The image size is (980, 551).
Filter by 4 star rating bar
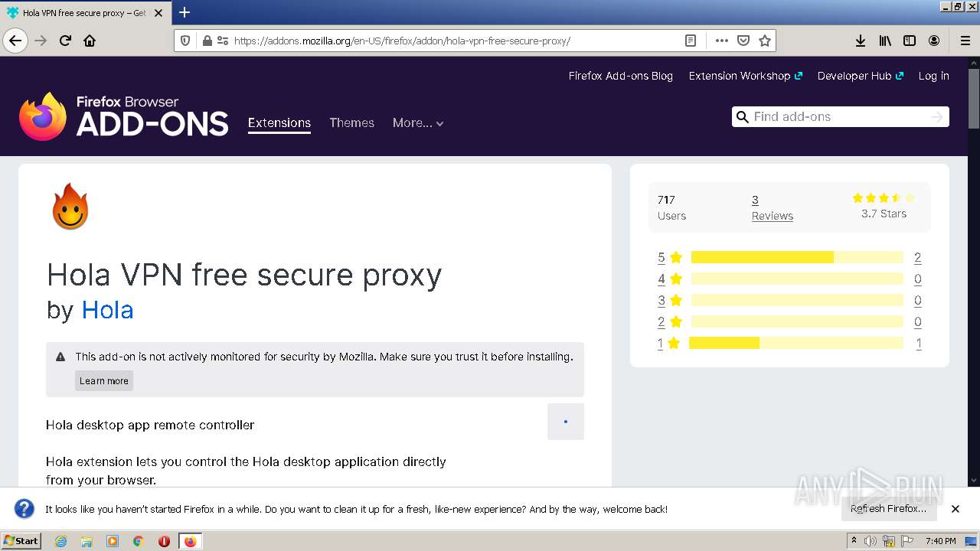pos(797,279)
